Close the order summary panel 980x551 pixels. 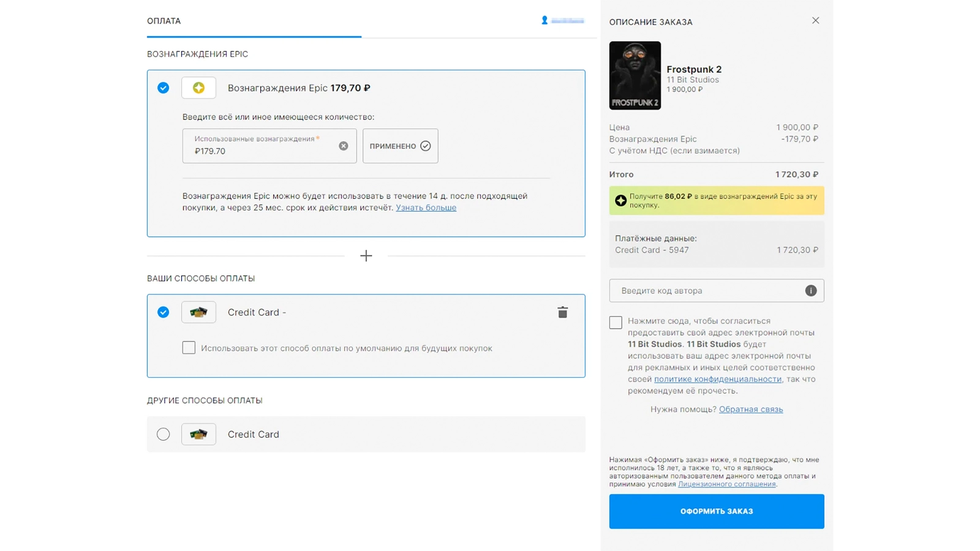pyautogui.click(x=815, y=21)
